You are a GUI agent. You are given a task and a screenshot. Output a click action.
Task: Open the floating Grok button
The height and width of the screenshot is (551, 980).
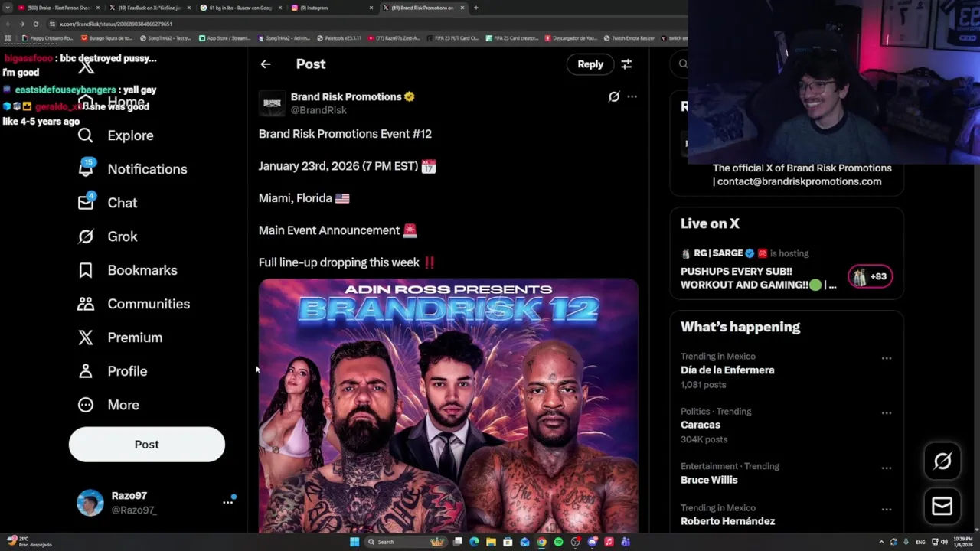point(942,461)
